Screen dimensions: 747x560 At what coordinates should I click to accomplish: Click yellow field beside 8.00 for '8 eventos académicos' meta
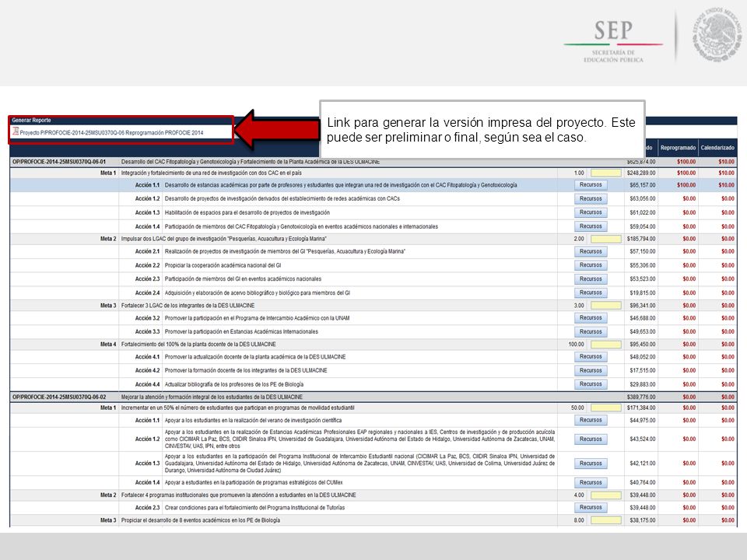[606, 520]
